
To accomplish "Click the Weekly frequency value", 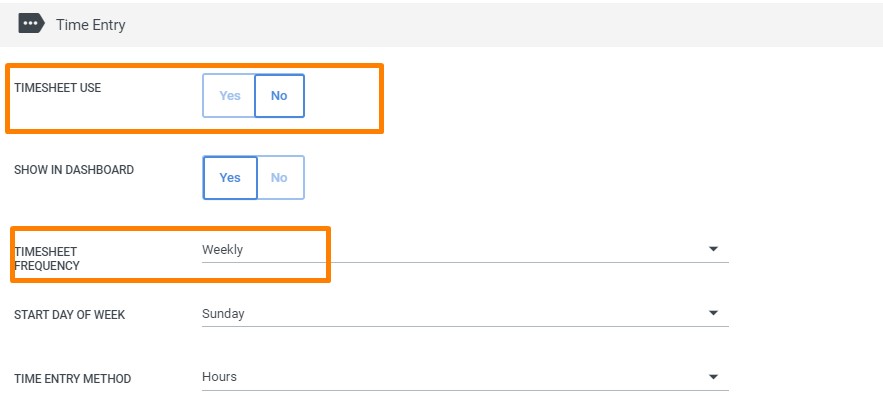I will pyautogui.click(x=223, y=250).
